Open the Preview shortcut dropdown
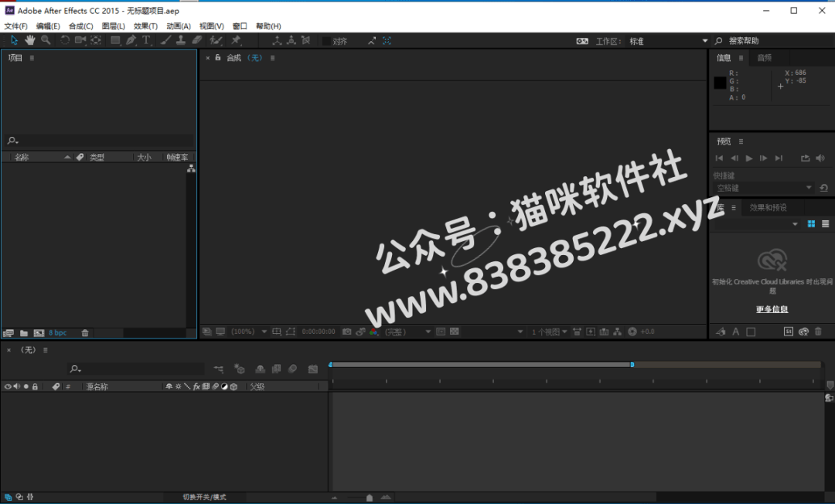This screenshot has height=504, width=835. point(763,188)
